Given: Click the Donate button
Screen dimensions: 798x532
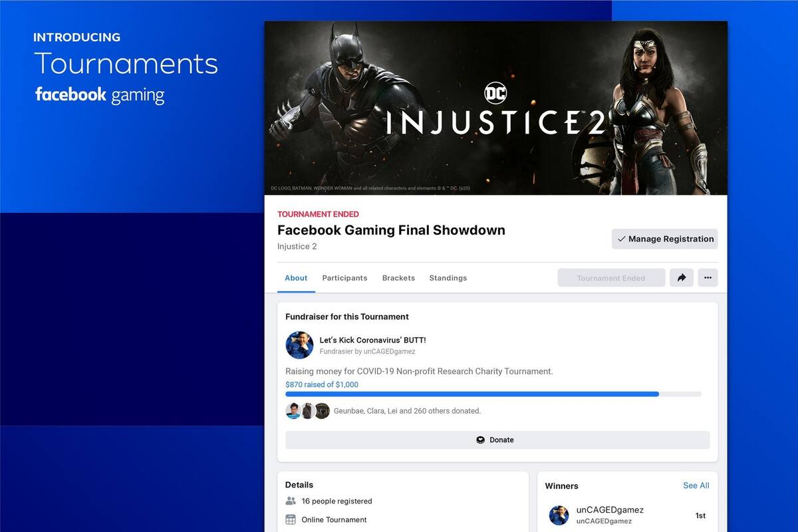Looking at the screenshot, I should 497,440.
